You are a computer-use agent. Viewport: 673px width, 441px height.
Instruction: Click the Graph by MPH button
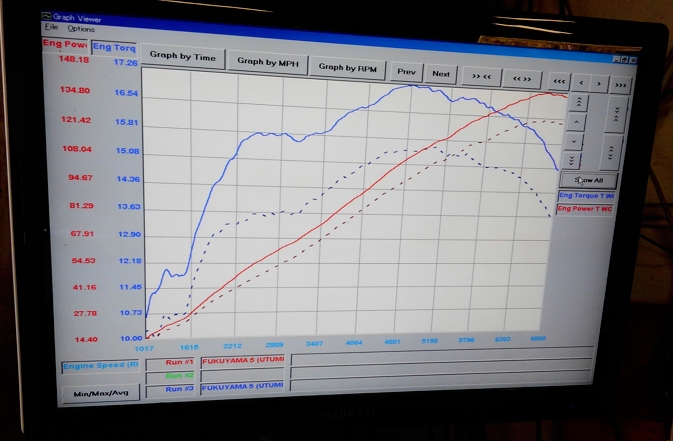265,62
